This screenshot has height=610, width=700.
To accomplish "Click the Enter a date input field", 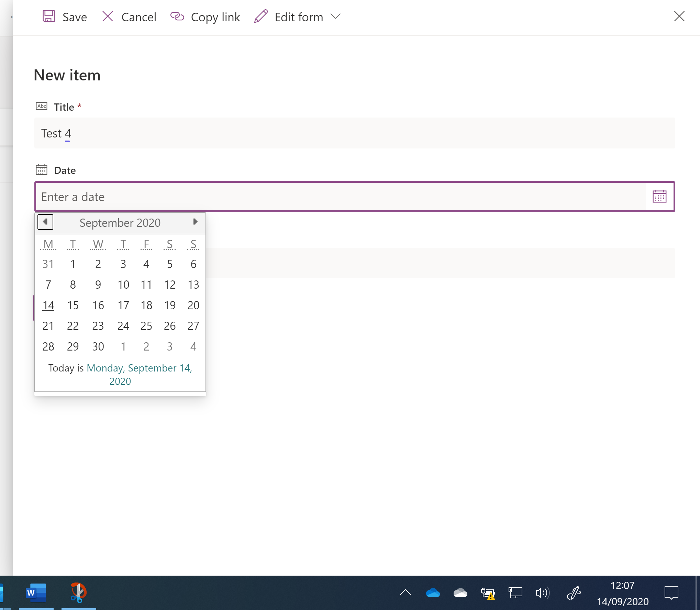I will pos(340,197).
